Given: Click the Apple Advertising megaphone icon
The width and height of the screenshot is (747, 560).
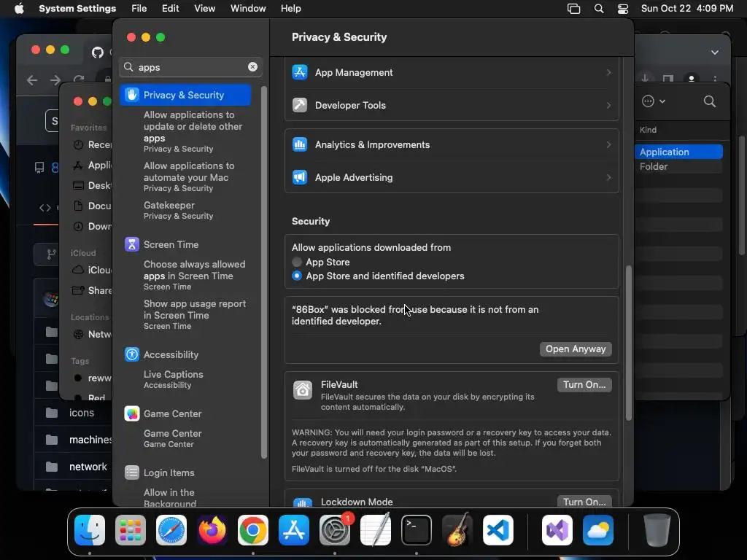Looking at the screenshot, I should pos(299,178).
